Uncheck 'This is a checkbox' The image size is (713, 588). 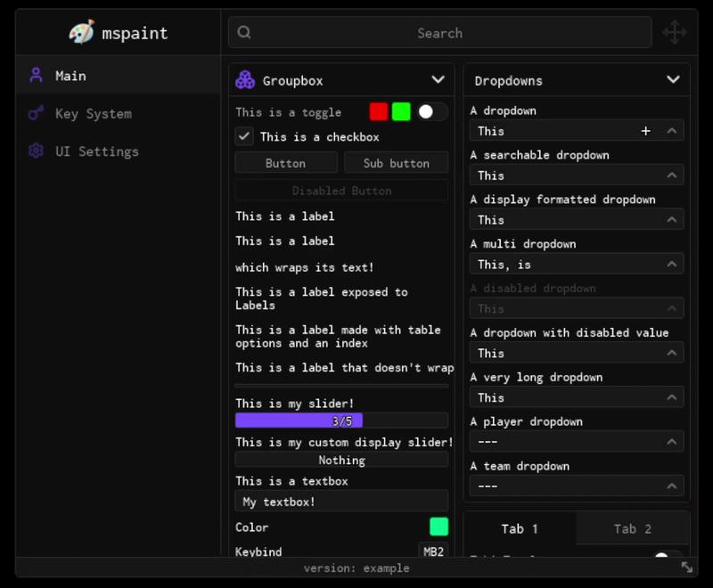click(244, 136)
